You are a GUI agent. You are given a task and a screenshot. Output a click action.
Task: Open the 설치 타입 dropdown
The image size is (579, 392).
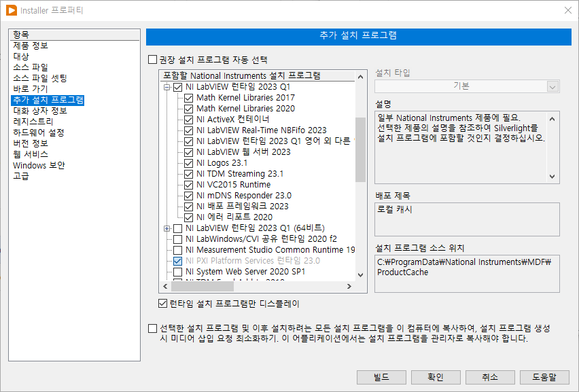coord(552,87)
